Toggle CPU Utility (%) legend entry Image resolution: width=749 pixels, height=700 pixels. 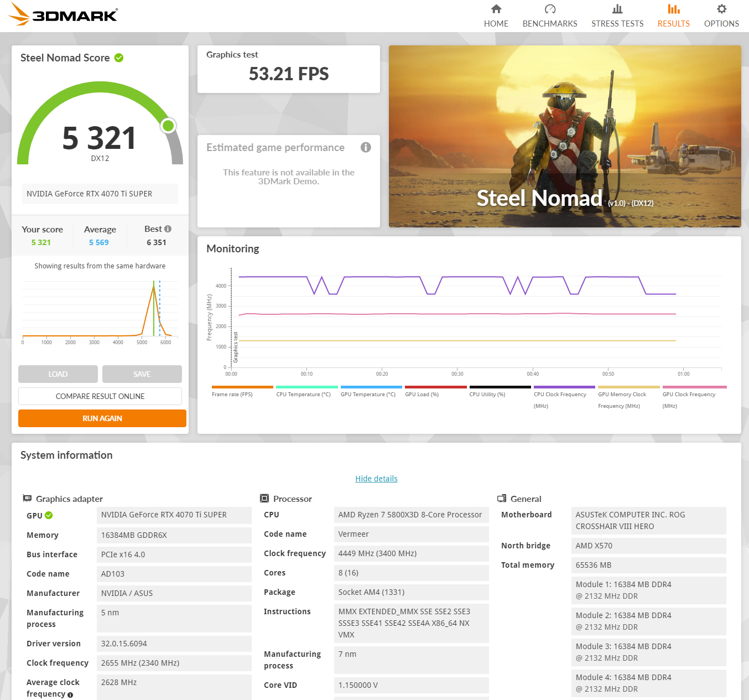pos(500,391)
